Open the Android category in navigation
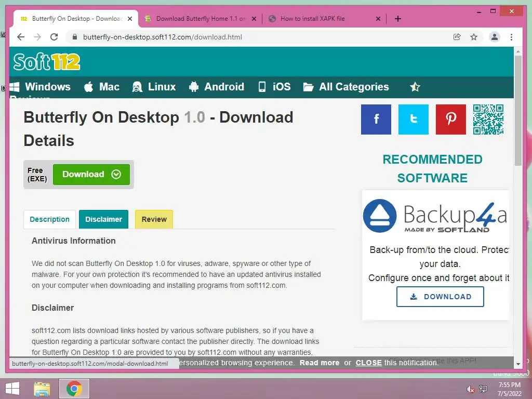This screenshot has width=532, height=399. click(x=217, y=87)
